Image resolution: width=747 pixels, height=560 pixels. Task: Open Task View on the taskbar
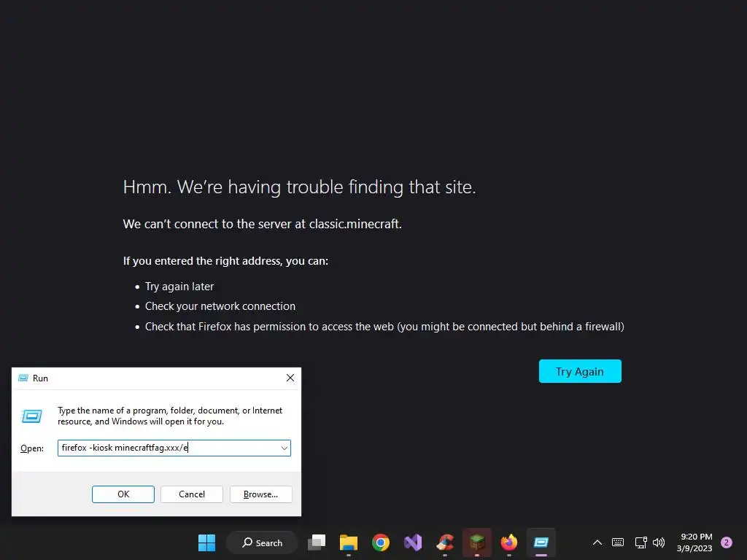pyautogui.click(x=317, y=542)
